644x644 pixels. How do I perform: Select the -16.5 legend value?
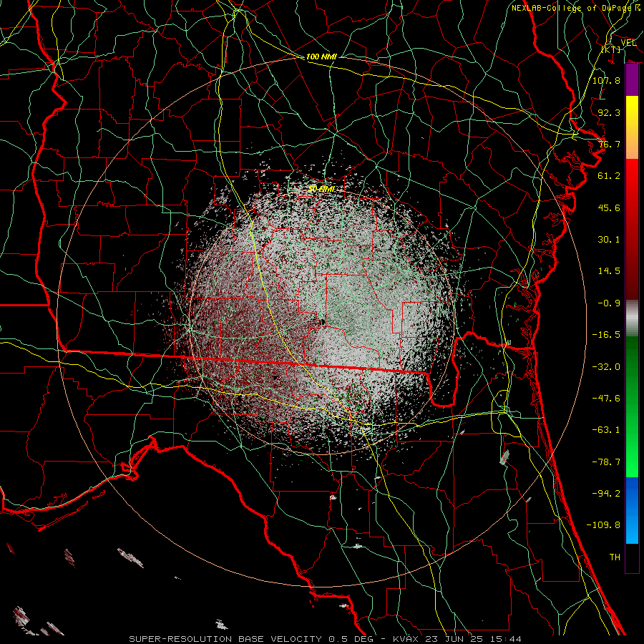(606, 334)
